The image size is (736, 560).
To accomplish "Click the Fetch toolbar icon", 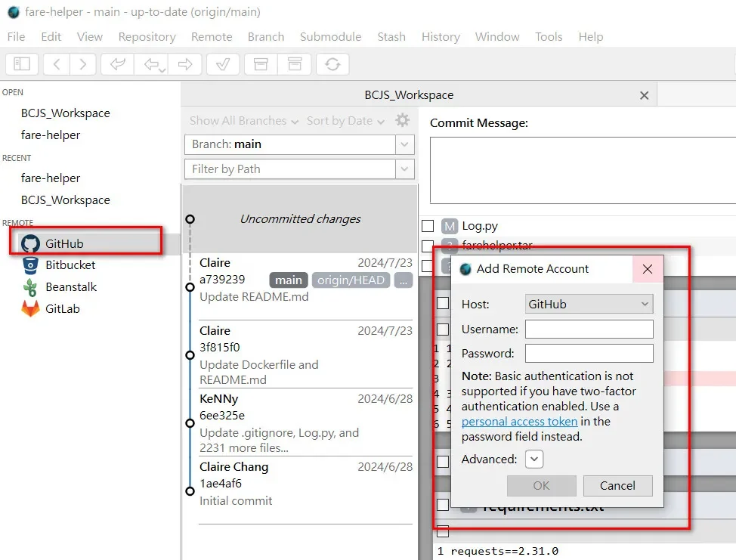I will [x=117, y=63].
